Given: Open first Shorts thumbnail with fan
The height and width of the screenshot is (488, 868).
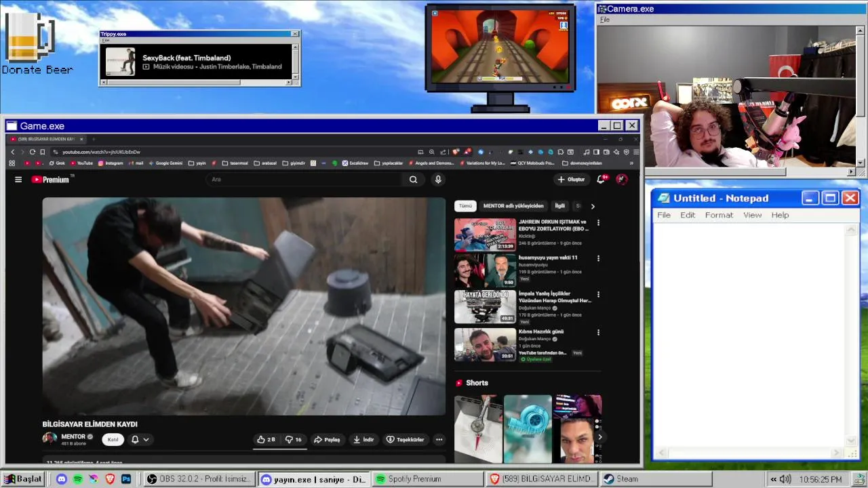Looking at the screenshot, I should 479,429.
